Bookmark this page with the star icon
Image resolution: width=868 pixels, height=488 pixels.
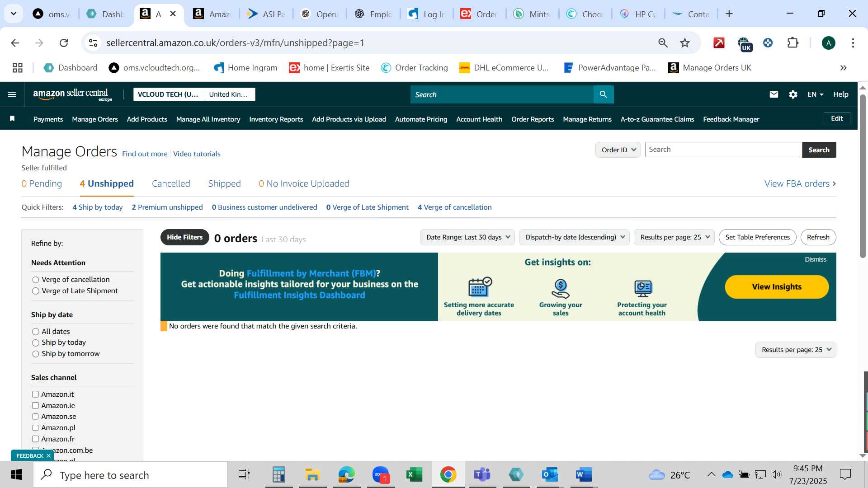(685, 43)
